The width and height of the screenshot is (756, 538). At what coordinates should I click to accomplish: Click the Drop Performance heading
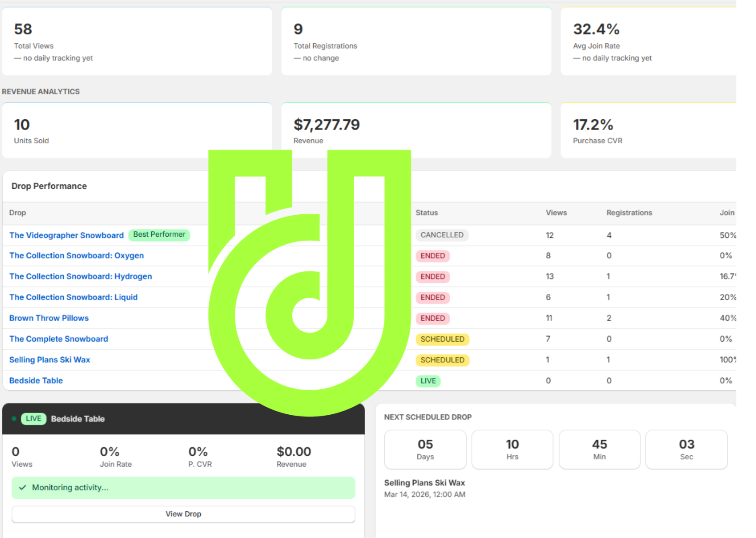49,186
